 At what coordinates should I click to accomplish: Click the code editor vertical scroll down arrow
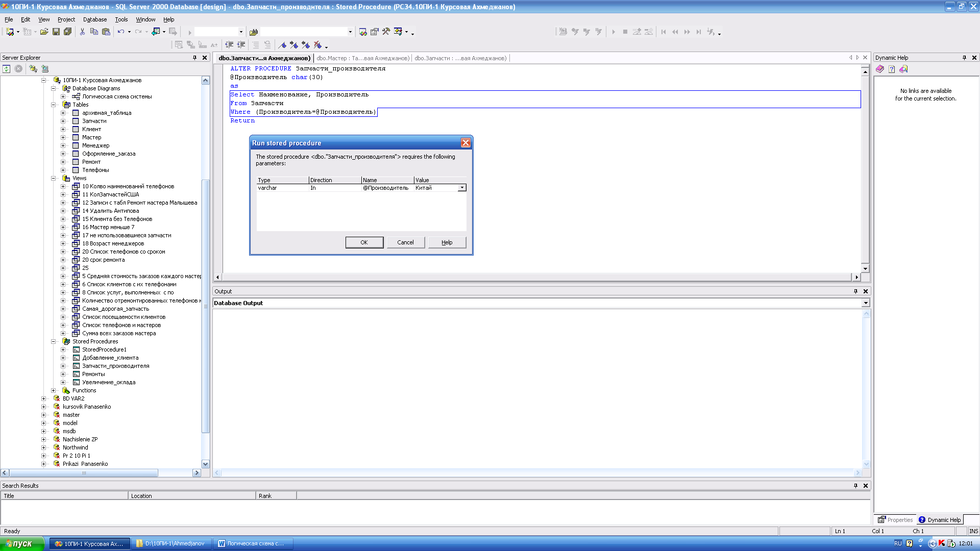point(865,268)
